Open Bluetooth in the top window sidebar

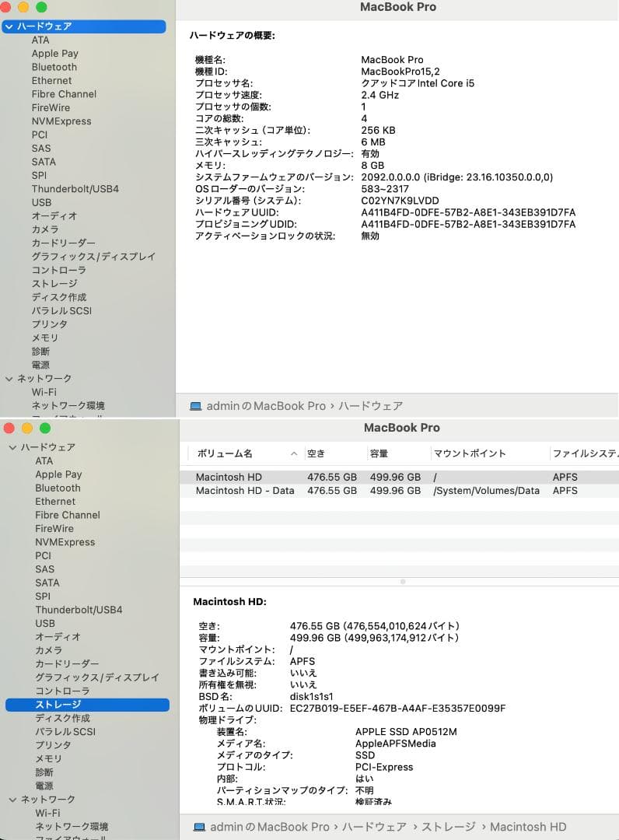pyautogui.click(x=54, y=67)
